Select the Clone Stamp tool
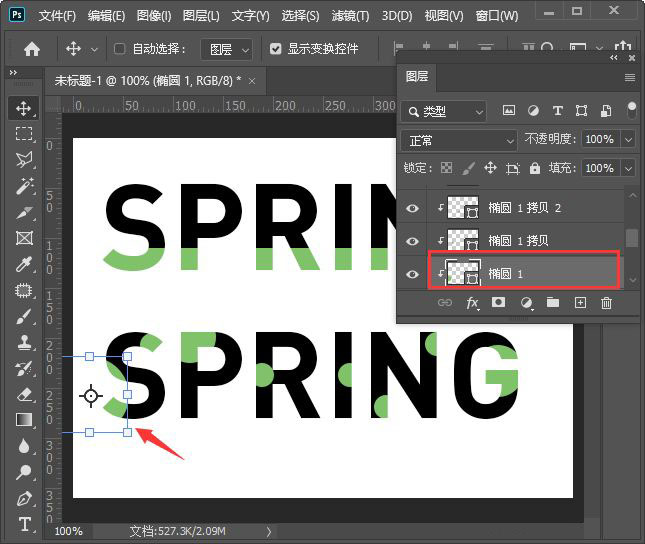 pyautogui.click(x=24, y=342)
